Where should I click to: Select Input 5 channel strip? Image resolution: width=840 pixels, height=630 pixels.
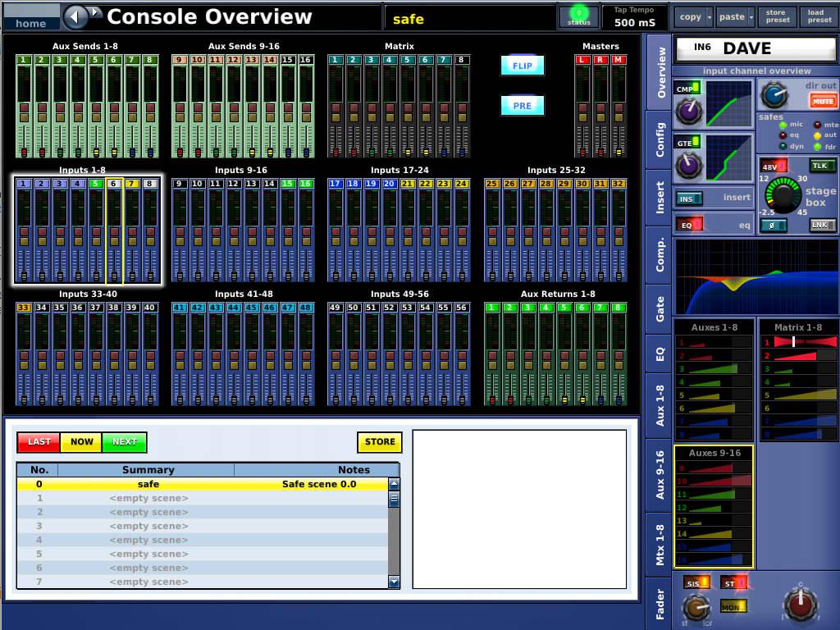(x=96, y=230)
